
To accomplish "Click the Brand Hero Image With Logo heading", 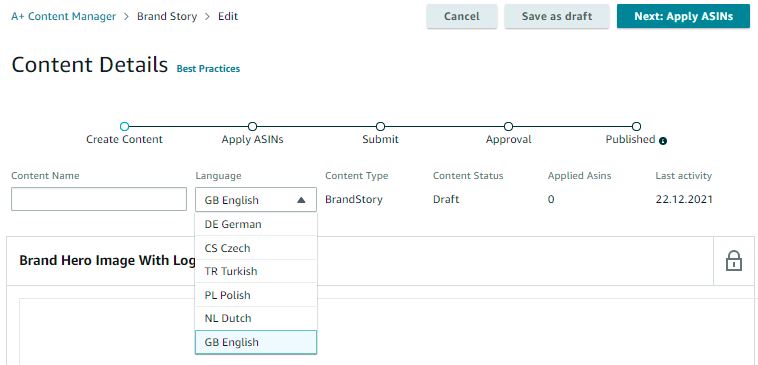I will pyautogui.click(x=107, y=261).
